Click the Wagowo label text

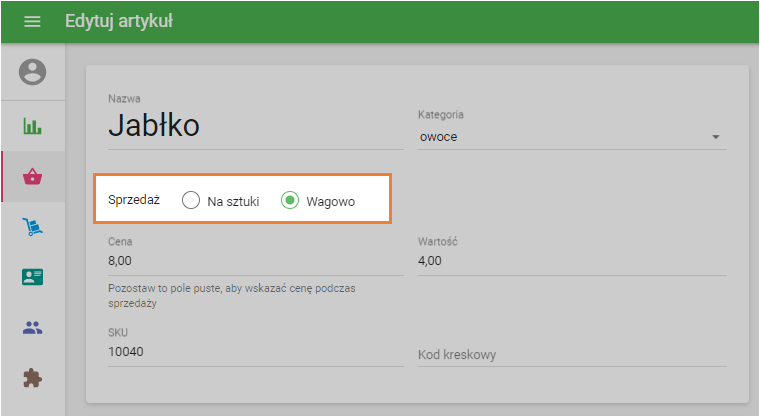click(331, 202)
